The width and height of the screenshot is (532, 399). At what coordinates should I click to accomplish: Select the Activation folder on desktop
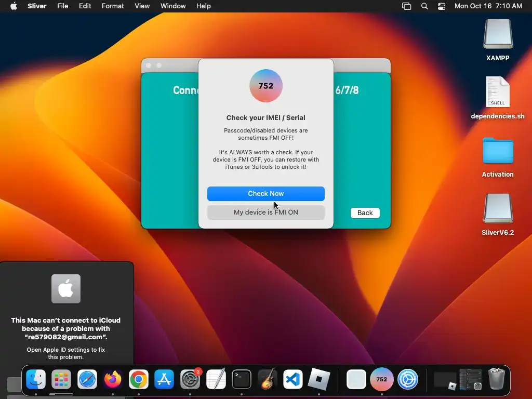(x=498, y=157)
